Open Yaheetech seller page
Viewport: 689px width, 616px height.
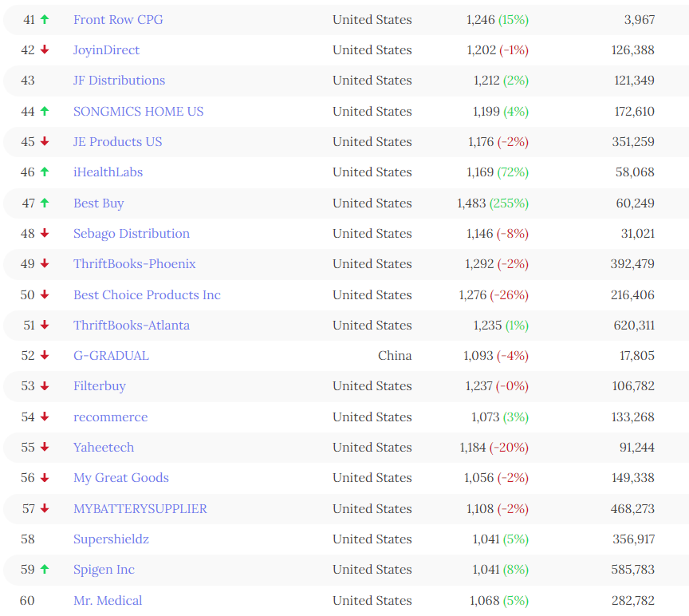(x=104, y=447)
